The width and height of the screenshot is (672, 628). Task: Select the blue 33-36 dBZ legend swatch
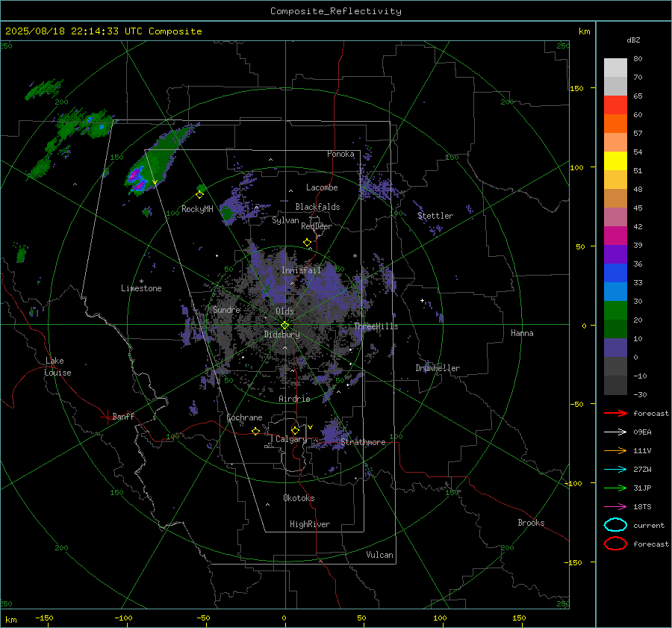coord(615,273)
